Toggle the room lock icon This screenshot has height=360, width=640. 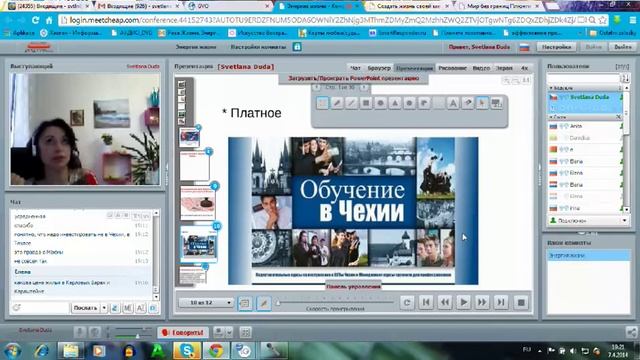297,47
